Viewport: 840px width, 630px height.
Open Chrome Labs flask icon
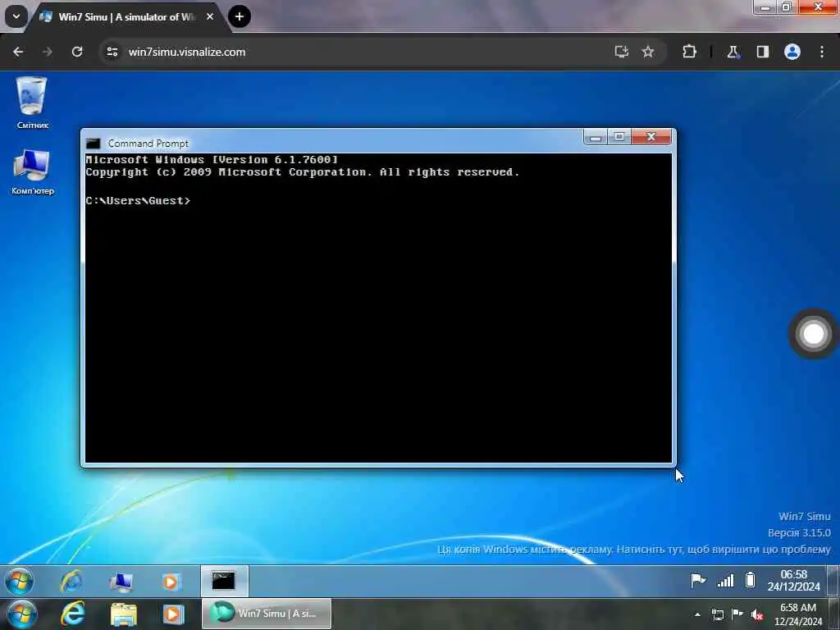pyautogui.click(x=733, y=52)
